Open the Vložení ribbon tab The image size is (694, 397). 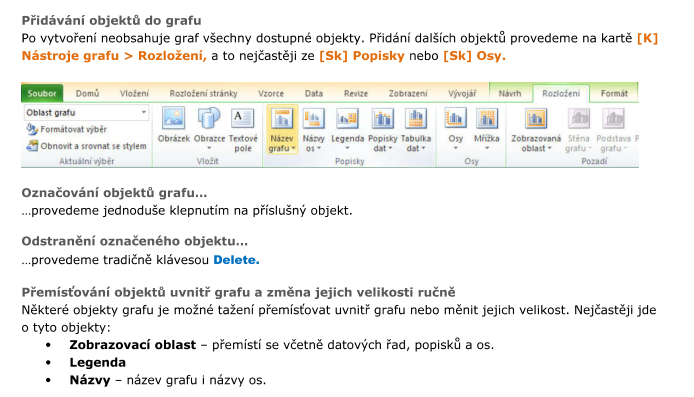pyautogui.click(x=134, y=93)
